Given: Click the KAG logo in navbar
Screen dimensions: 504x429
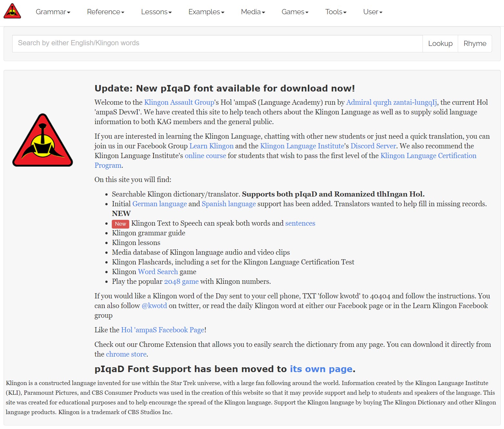Looking at the screenshot, I should (12, 11).
